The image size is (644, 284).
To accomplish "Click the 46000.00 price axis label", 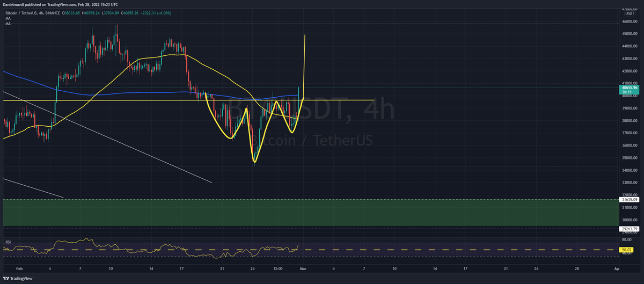I will [x=630, y=21].
